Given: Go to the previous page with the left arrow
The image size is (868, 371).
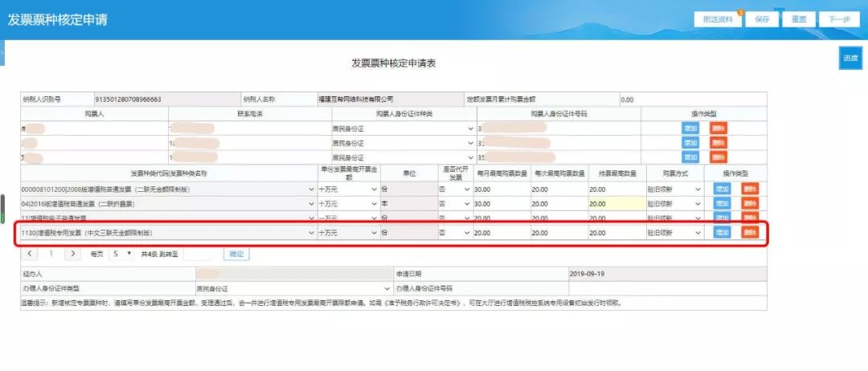Looking at the screenshot, I should pos(30,254).
